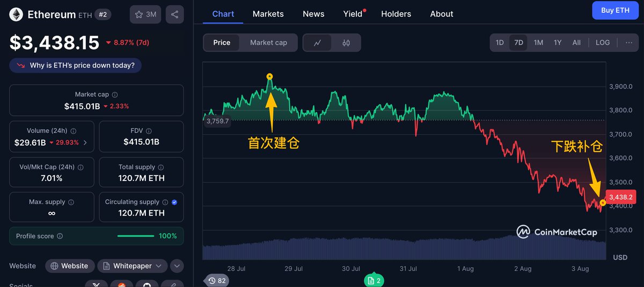Click the $415.01B Market cap value
The height and width of the screenshot is (287, 644).
point(82,106)
